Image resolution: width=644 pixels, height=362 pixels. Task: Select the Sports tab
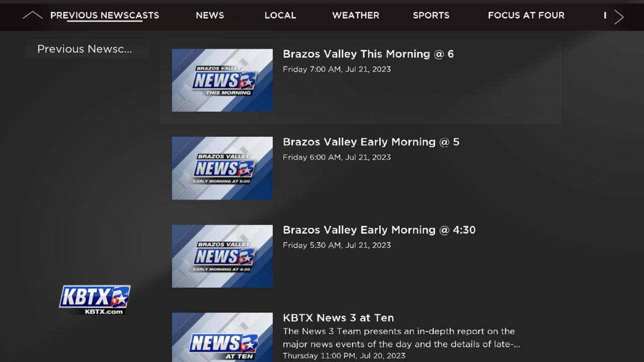(431, 16)
